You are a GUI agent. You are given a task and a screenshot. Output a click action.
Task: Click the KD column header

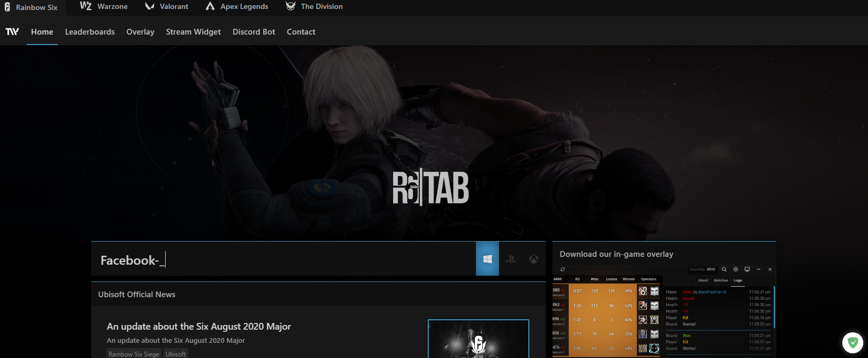pos(577,279)
